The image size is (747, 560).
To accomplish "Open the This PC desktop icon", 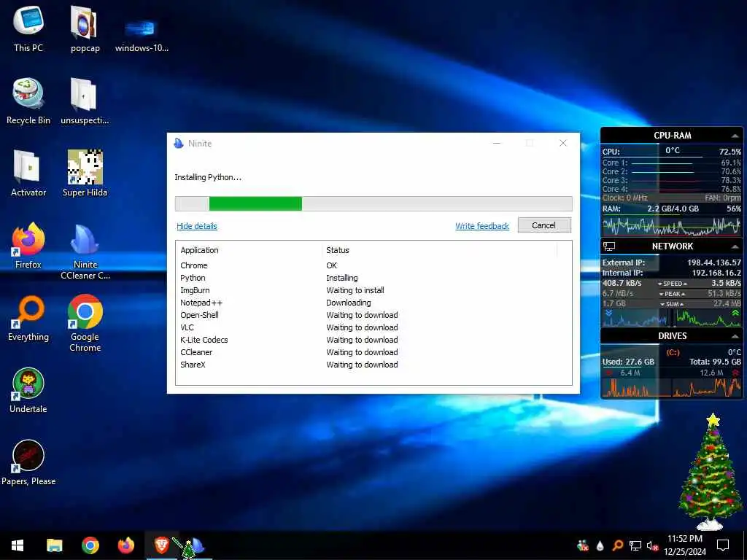I will [x=28, y=28].
